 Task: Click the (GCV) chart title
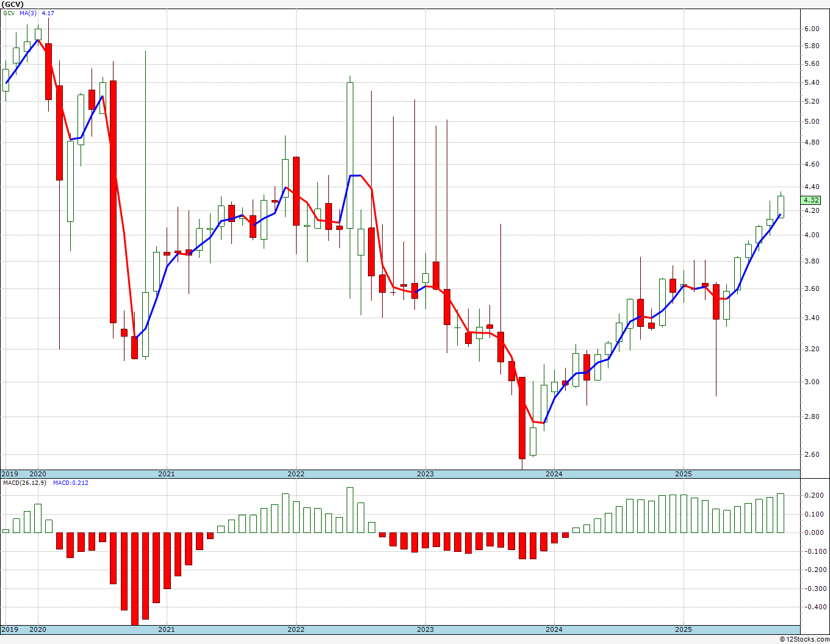click(12, 4)
